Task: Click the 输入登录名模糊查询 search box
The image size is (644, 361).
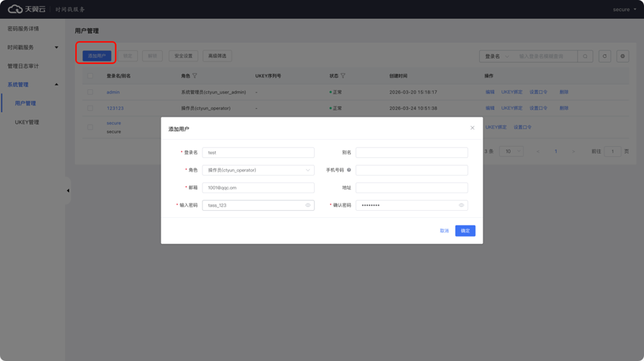Action: point(545,56)
